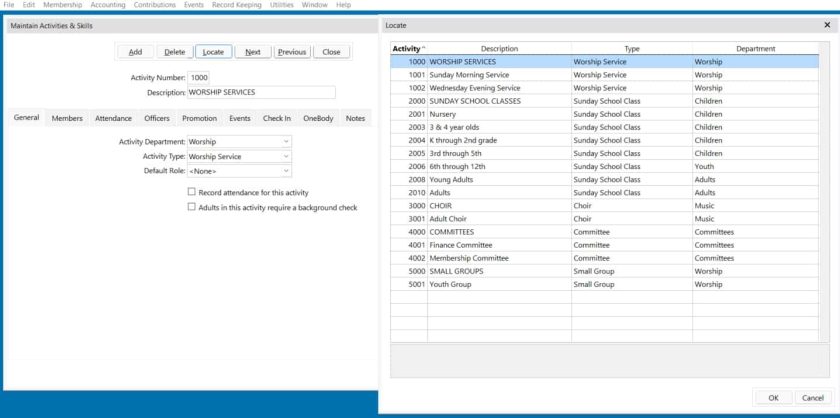Go to the Next activity record
The width and height of the screenshot is (840, 418).
point(253,52)
